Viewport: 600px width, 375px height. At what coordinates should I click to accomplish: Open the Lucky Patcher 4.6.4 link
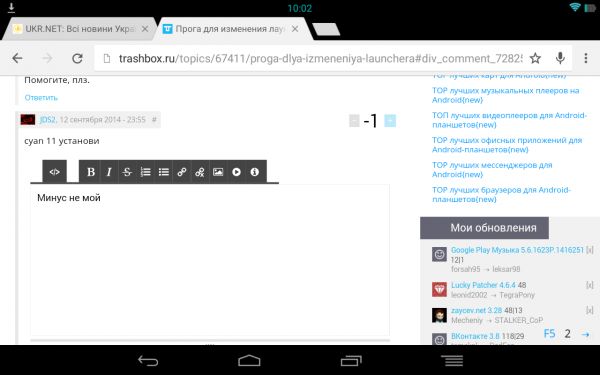click(x=483, y=285)
